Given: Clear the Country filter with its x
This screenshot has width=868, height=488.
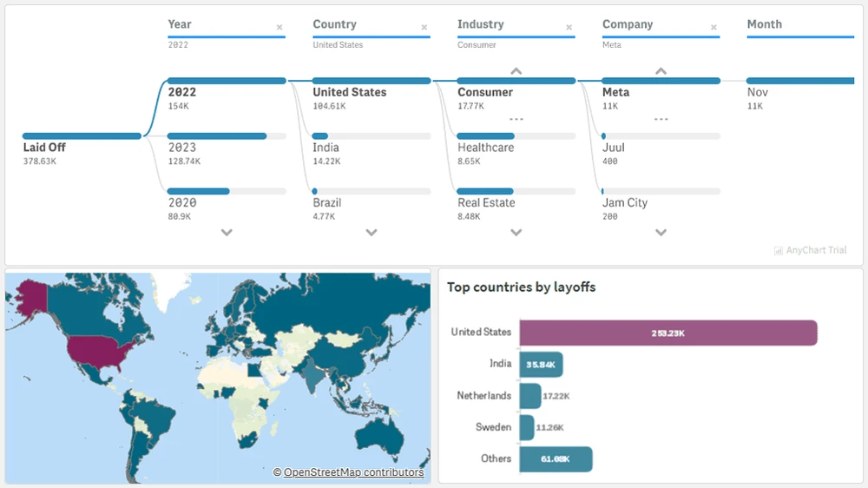Looking at the screenshot, I should pyautogui.click(x=424, y=28).
